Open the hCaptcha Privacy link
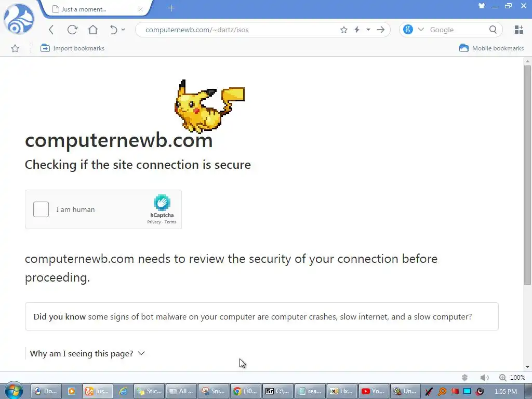The height and width of the screenshot is (399, 532). (154, 222)
